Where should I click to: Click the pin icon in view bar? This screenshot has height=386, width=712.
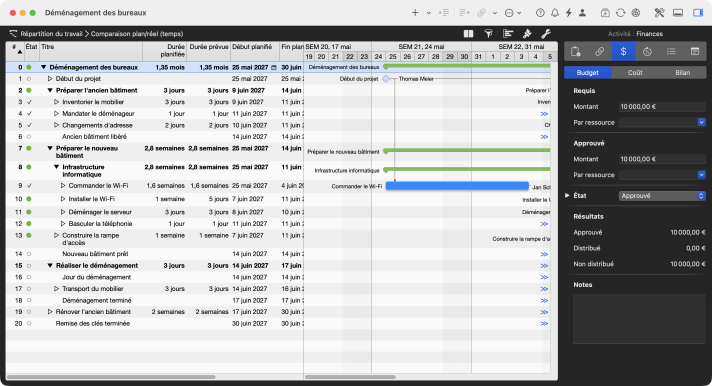pyautogui.click(x=527, y=34)
